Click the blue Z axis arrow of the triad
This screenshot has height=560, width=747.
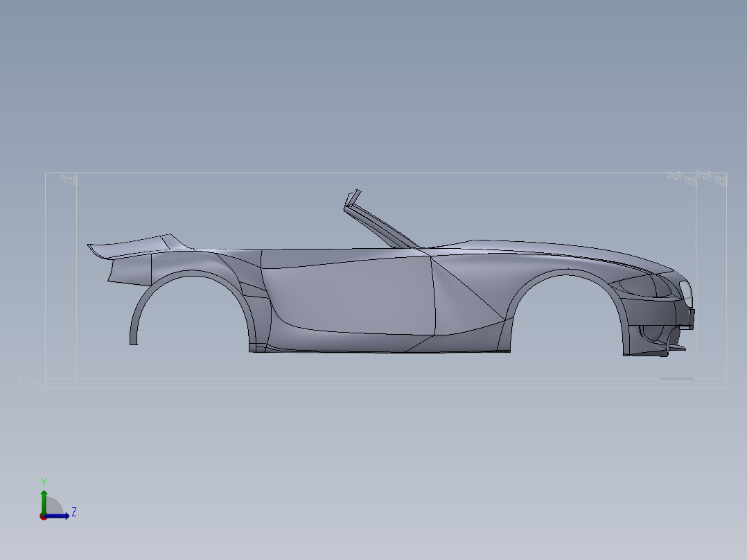point(58,516)
